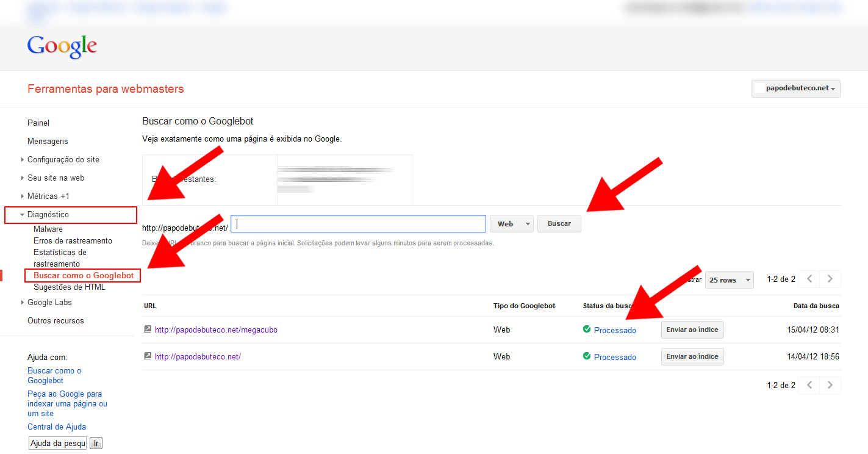Screen dimensions: 868x454
Task: Open Outros recursos in the sidebar
Action: click(56, 320)
